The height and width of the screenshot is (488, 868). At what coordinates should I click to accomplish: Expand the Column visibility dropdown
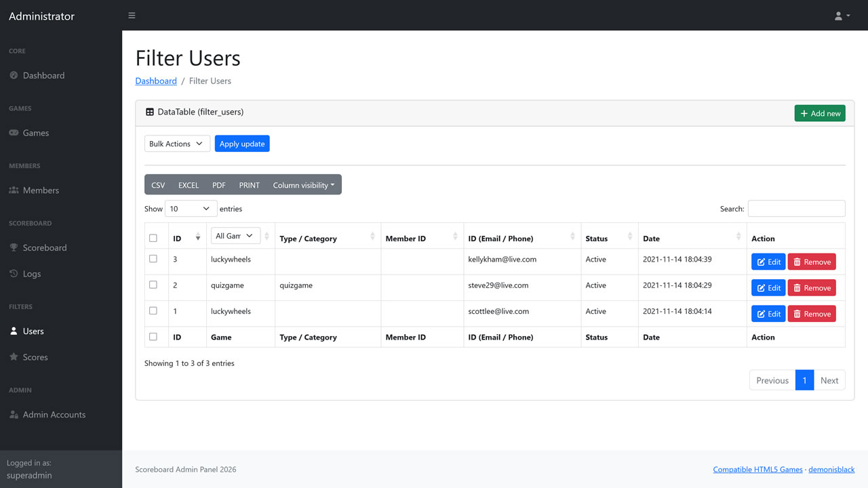[x=304, y=185]
